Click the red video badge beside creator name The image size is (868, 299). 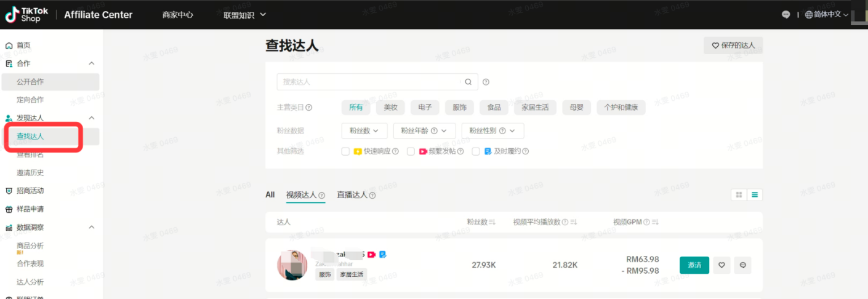click(371, 254)
